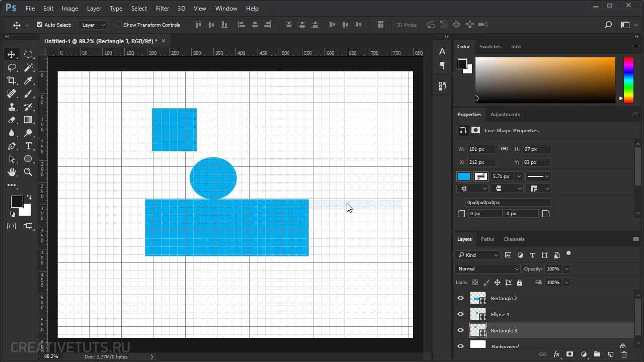Select the Lasso tool
The height and width of the screenshot is (362, 644).
click(12, 67)
